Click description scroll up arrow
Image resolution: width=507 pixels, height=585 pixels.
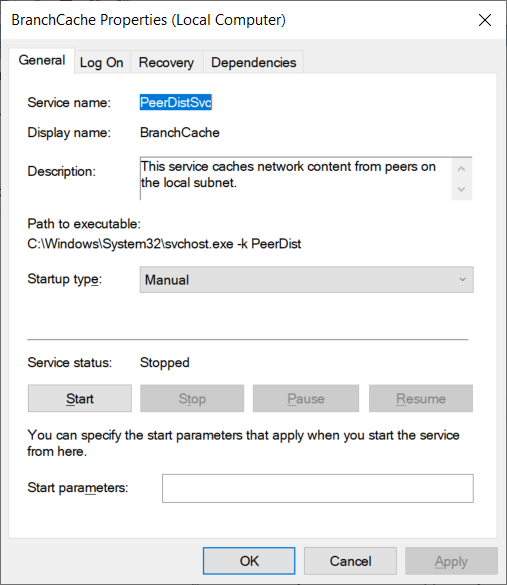click(461, 169)
